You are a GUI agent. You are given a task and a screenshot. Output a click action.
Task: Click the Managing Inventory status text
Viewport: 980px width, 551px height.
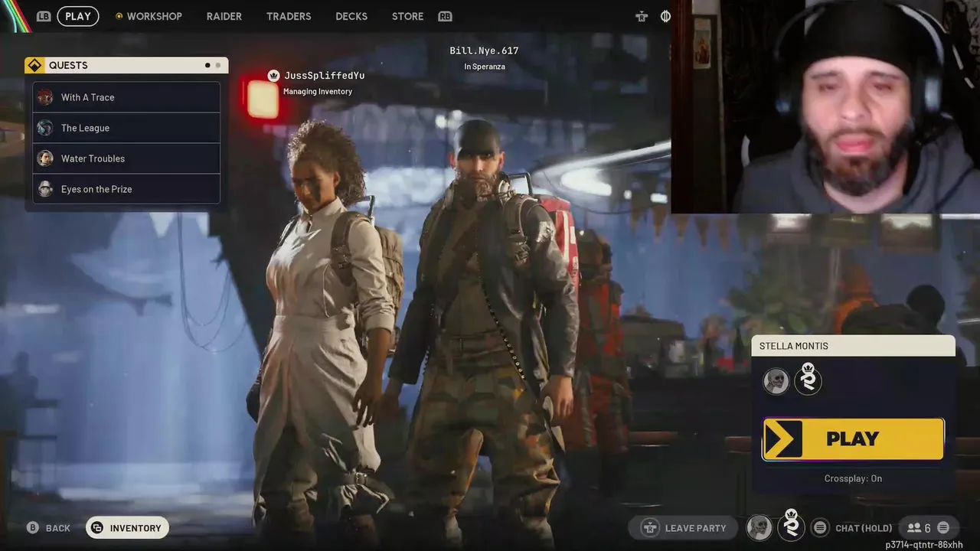click(x=318, y=91)
